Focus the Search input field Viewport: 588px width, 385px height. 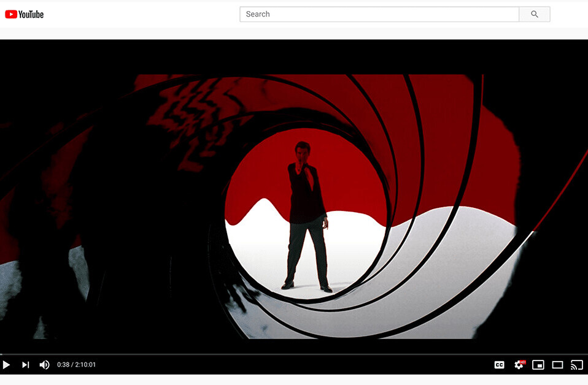pyautogui.click(x=379, y=14)
